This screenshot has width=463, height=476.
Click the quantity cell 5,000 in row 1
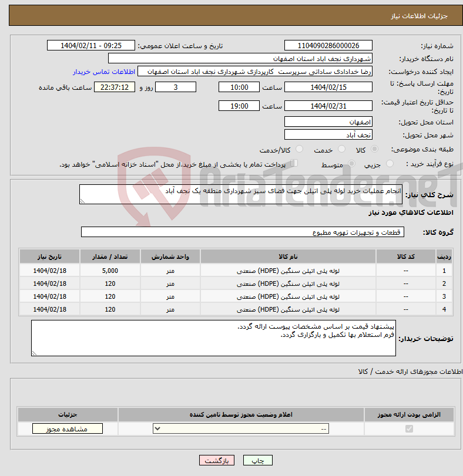point(110,271)
